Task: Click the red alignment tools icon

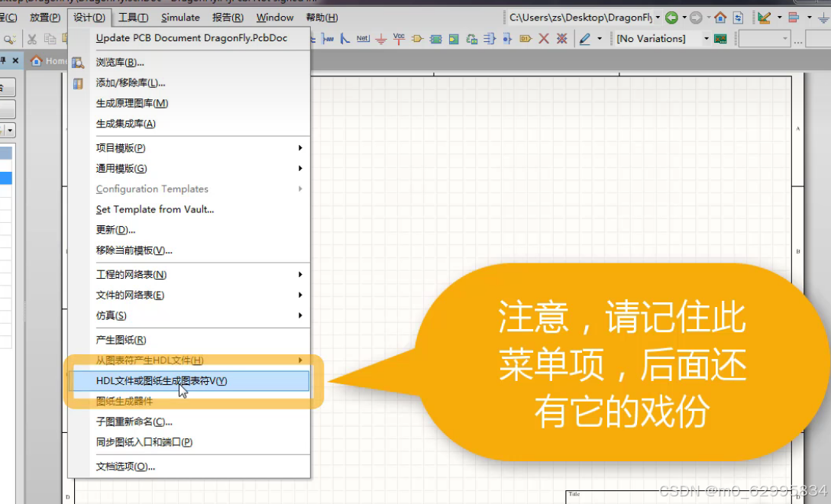Action: click(794, 18)
